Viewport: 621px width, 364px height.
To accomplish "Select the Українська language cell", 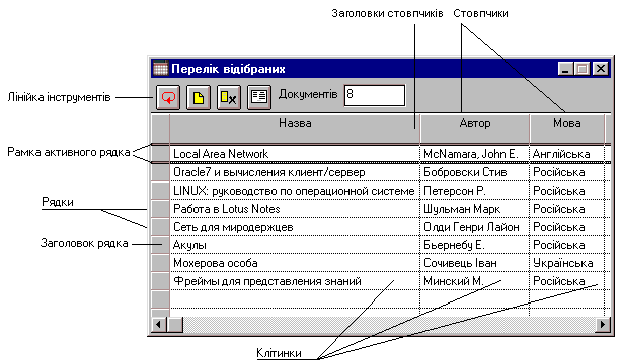I will click(567, 263).
